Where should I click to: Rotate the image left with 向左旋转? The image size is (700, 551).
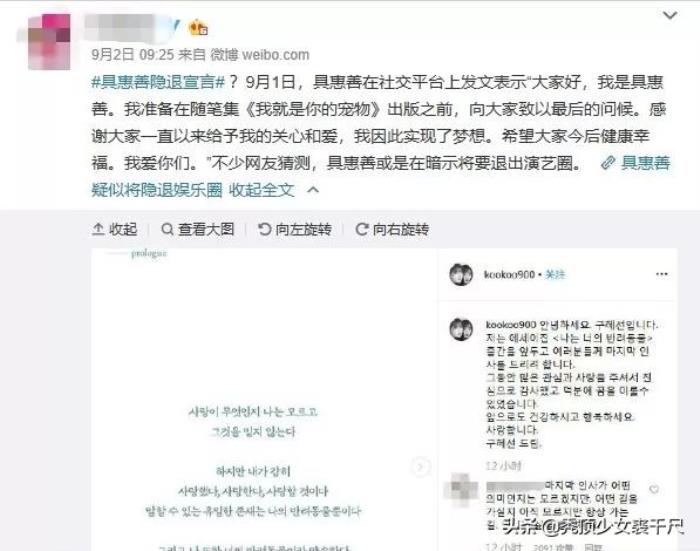coord(295,229)
